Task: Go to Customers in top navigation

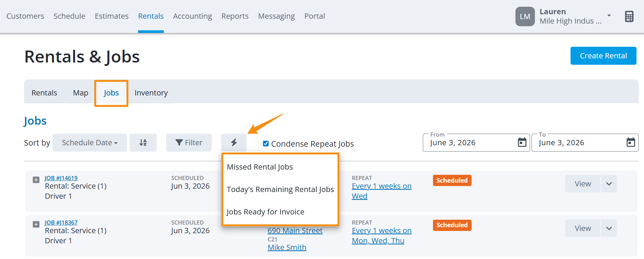Action: [x=25, y=16]
